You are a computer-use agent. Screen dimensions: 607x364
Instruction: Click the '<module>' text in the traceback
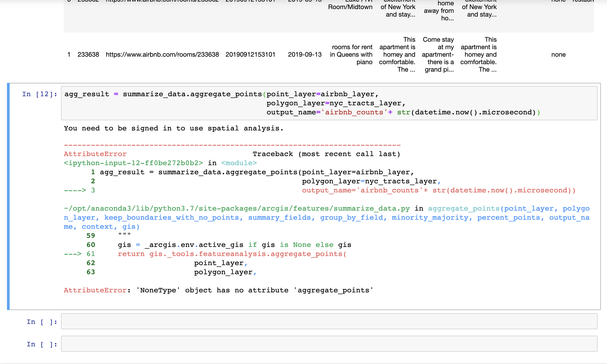click(239, 163)
